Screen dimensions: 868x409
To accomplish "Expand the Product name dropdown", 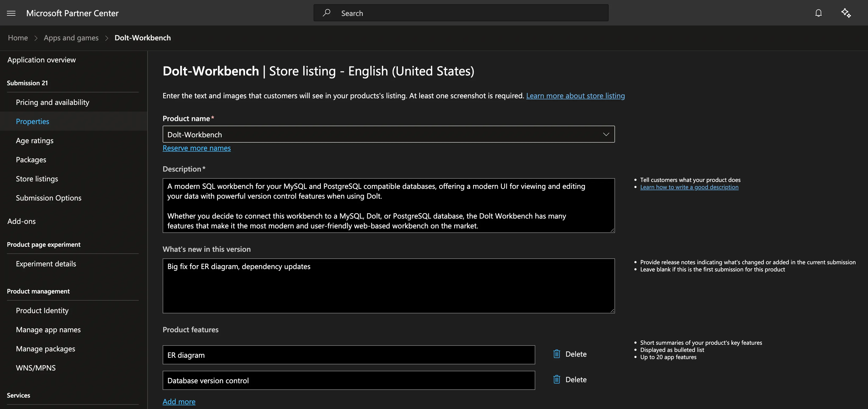I will [x=605, y=134].
